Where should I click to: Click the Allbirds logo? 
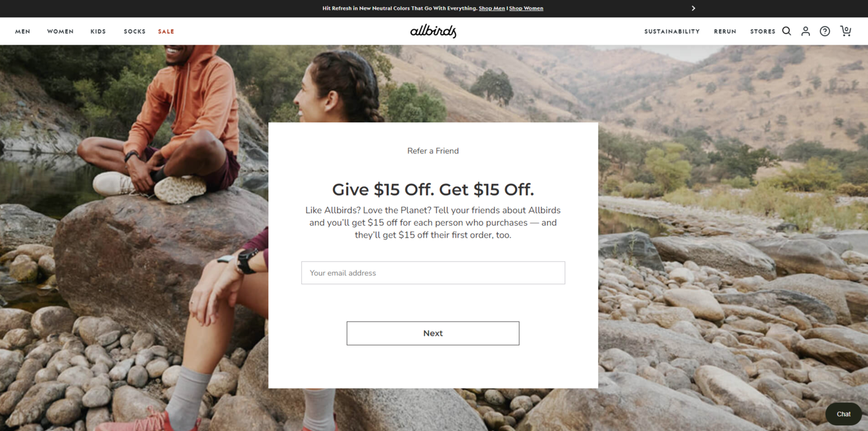tap(433, 31)
